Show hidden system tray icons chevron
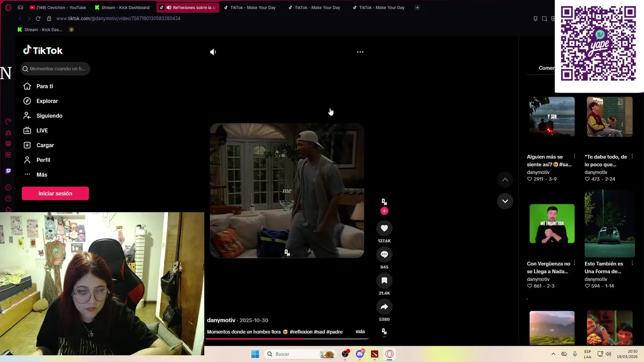This screenshot has height=362, width=644. [x=553, y=354]
